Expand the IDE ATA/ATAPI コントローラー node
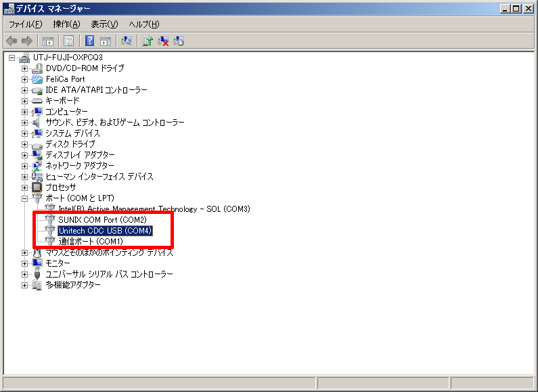538x392 pixels. click(25, 90)
